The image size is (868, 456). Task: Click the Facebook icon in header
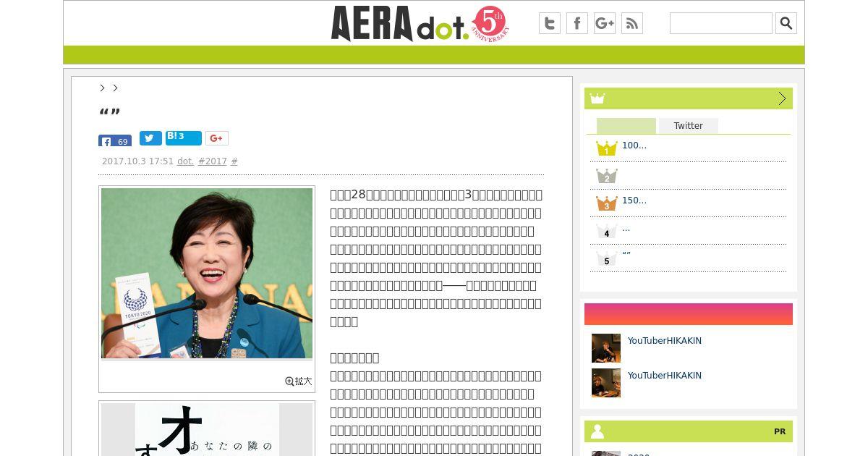[577, 23]
